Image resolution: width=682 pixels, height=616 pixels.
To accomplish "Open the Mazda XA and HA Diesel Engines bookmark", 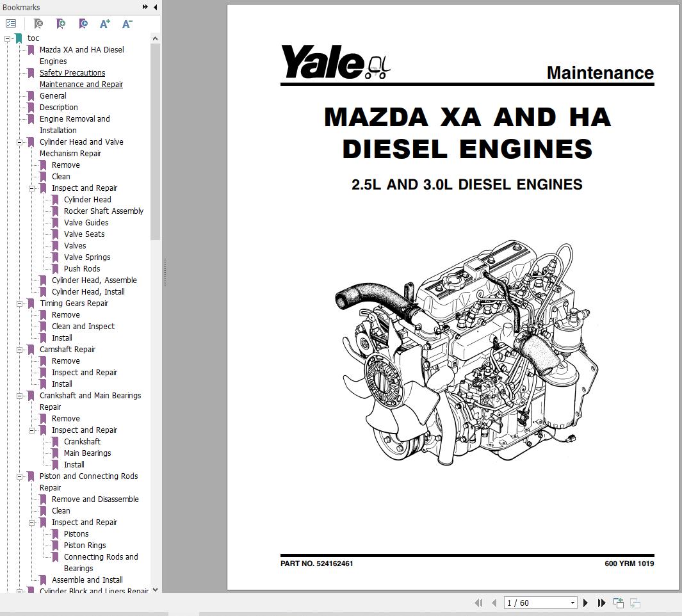I will point(81,55).
